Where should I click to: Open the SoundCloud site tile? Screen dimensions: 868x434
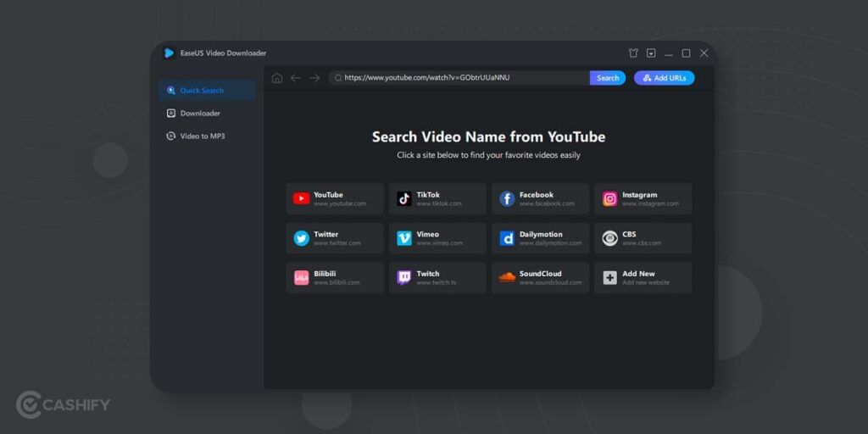point(540,277)
